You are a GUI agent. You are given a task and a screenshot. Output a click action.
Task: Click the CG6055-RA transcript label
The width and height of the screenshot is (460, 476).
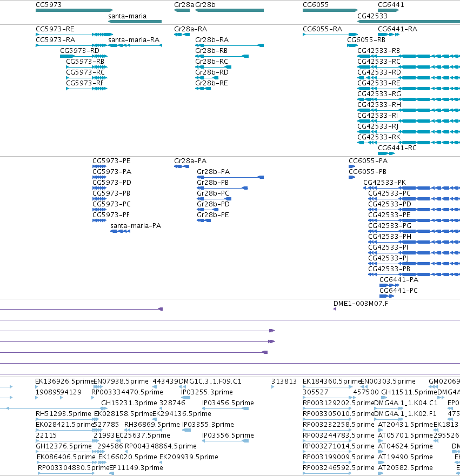[323, 29]
